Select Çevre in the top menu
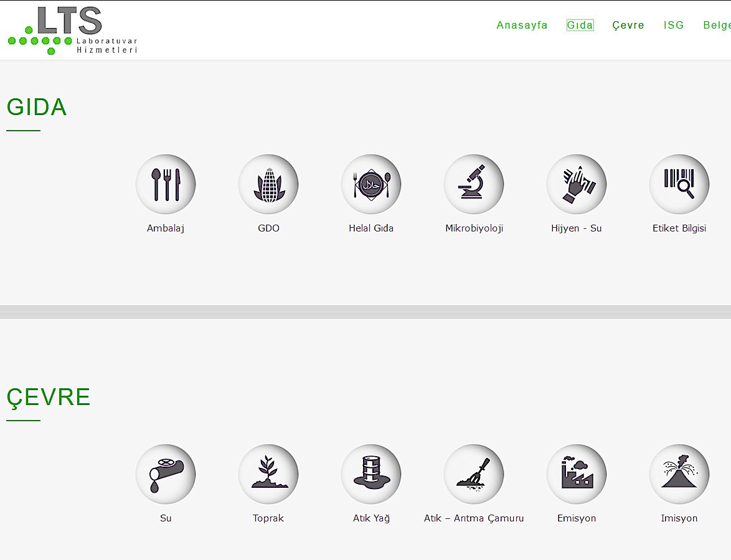This screenshot has width=731, height=560. (628, 26)
